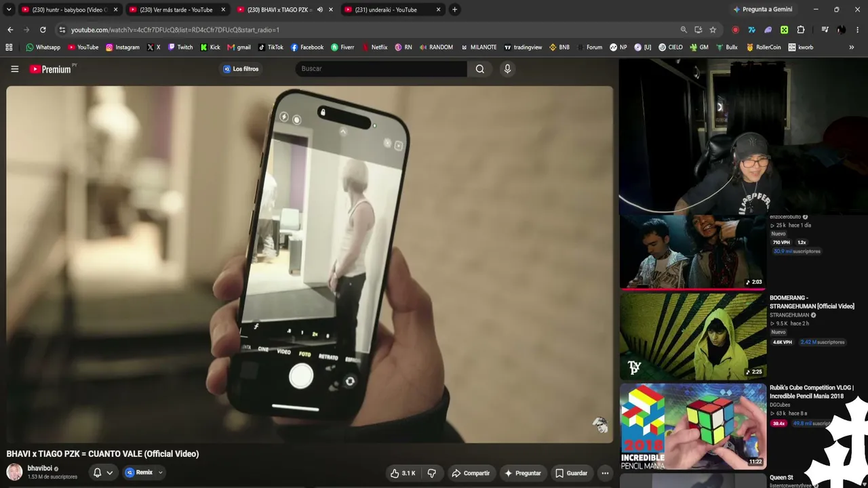Open the Extensions puzzle menu

click(801, 30)
